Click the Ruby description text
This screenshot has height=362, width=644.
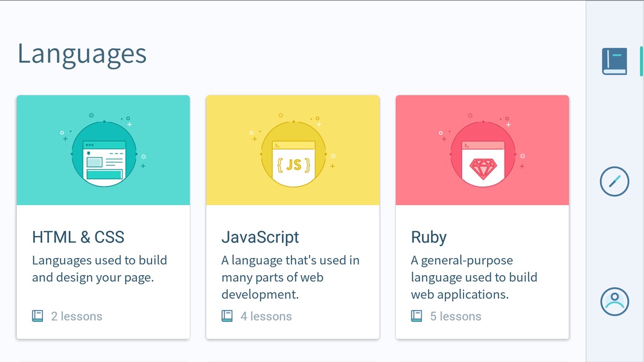pyautogui.click(x=474, y=277)
